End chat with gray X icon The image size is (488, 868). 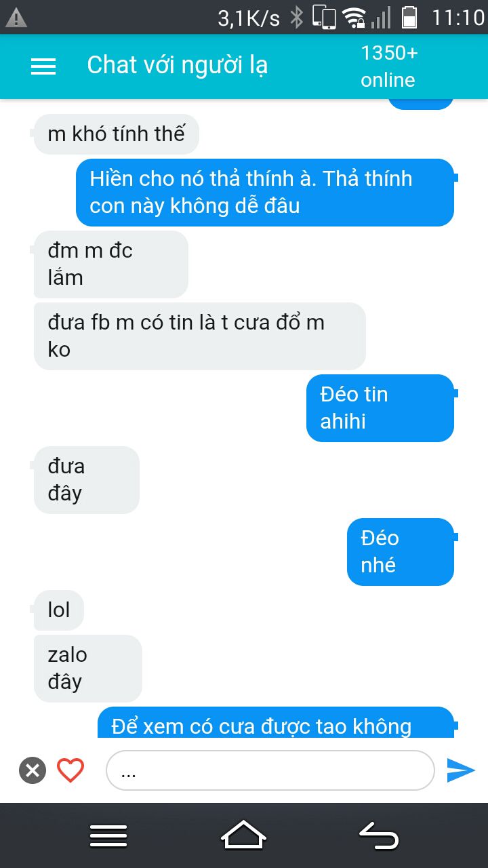[x=33, y=770]
